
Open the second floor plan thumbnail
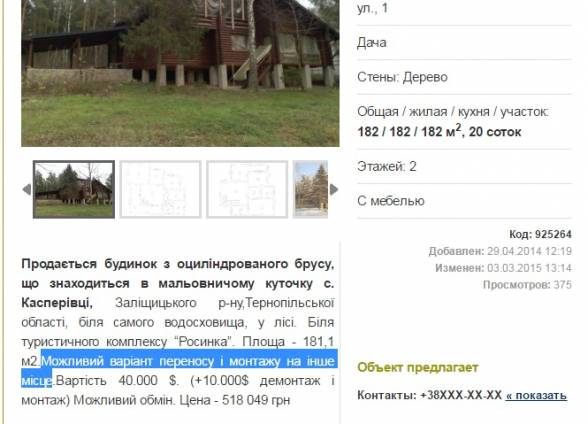point(247,189)
